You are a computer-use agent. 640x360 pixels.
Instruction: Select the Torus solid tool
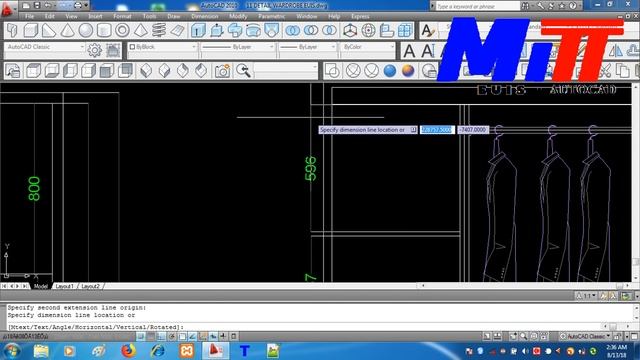click(122, 31)
